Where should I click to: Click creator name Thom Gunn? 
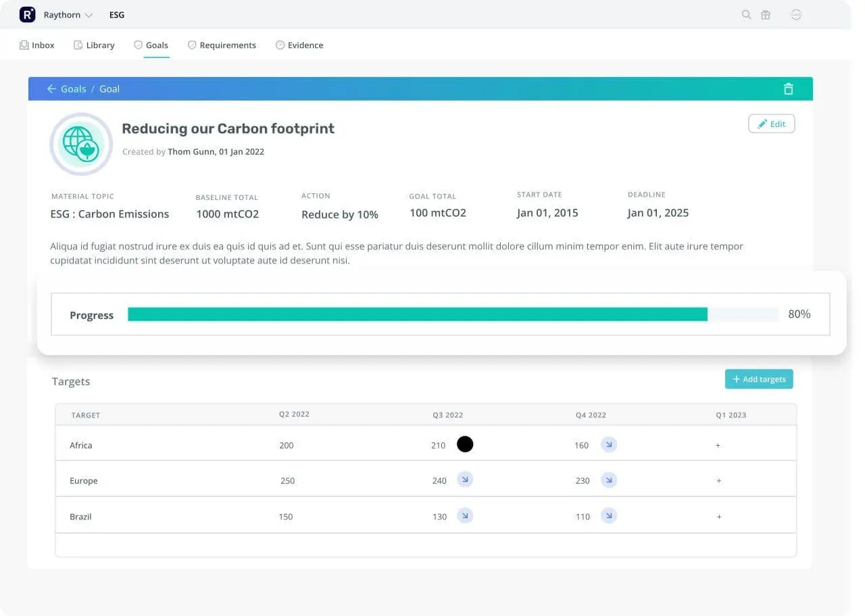[191, 152]
